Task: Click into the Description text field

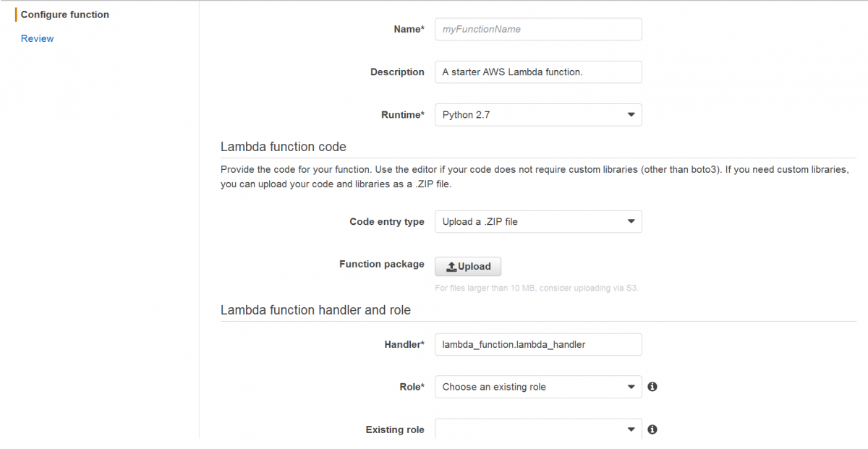Action: coord(538,72)
